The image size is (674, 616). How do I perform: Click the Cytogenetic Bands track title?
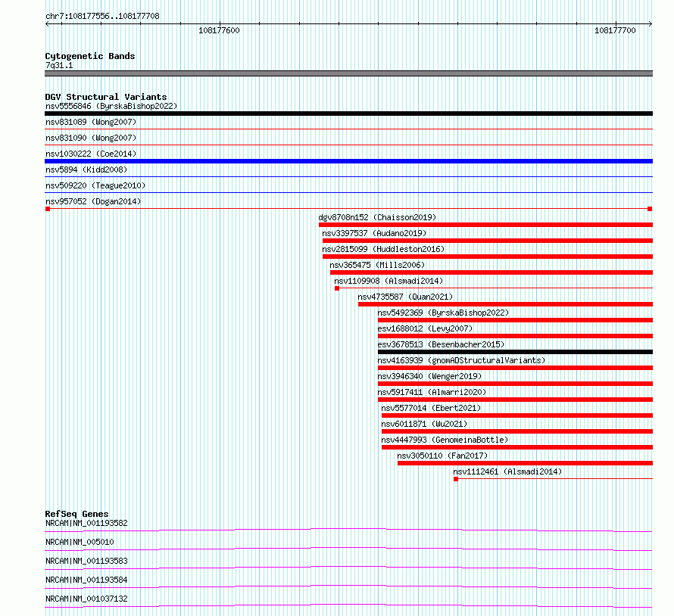(x=90, y=56)
